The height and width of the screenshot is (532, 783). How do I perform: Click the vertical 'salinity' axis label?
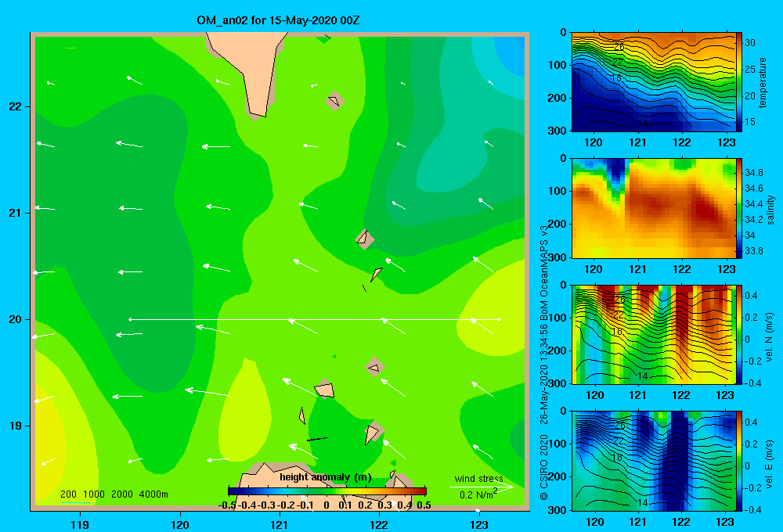pos(770,209)
